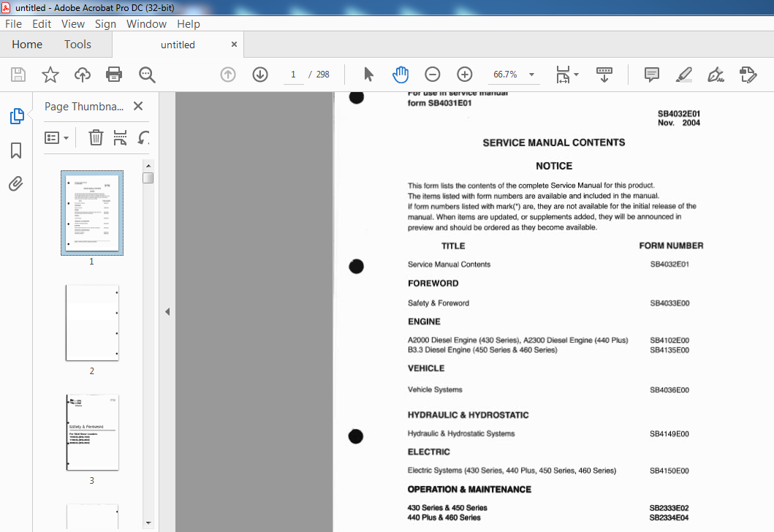Select the untitled document tab
This screenshot has height=532, width=774.
(178, 45)
